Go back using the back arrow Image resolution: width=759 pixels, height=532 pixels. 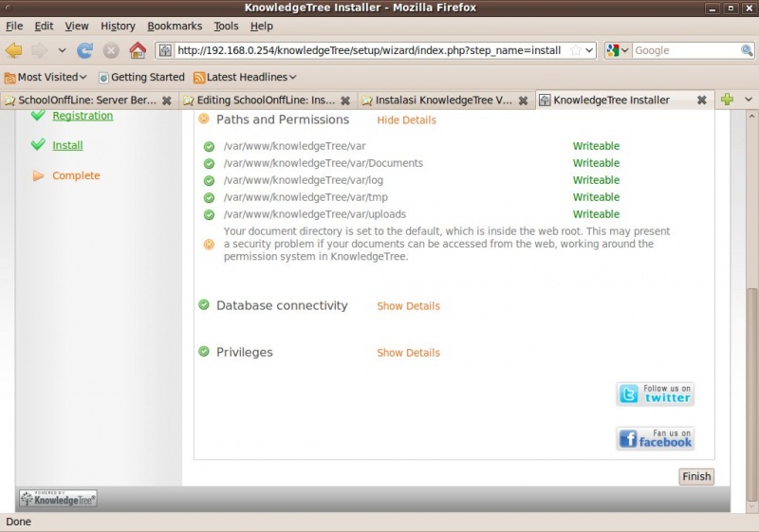coord(14,50)
